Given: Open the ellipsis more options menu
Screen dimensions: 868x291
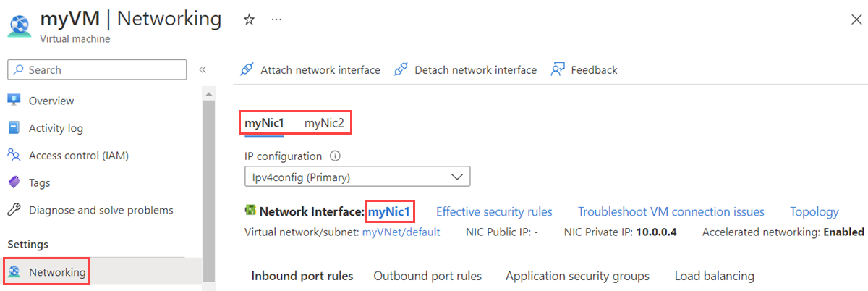Looking at the screenshot, I should (276, 20).
